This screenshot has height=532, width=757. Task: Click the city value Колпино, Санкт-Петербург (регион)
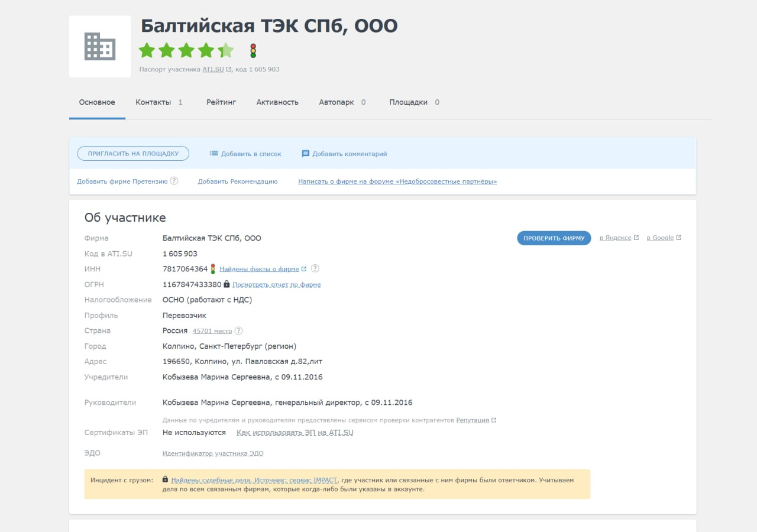[x=229, y=346]
